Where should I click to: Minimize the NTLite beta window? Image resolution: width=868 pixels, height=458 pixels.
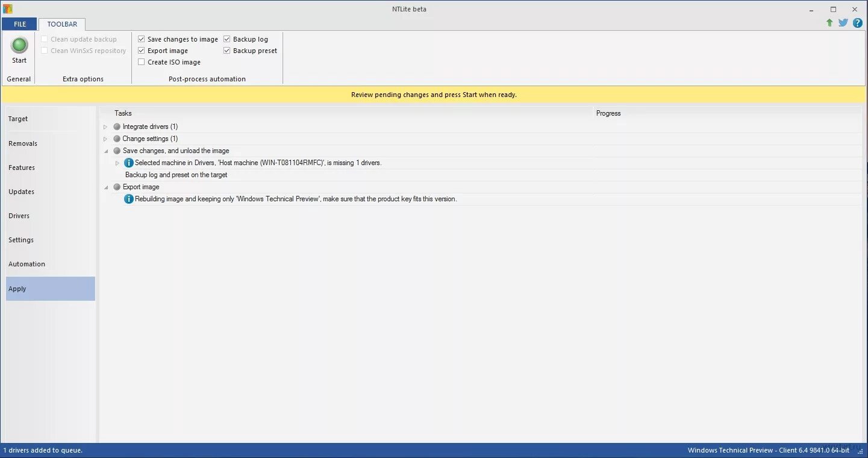coord(812,9)
